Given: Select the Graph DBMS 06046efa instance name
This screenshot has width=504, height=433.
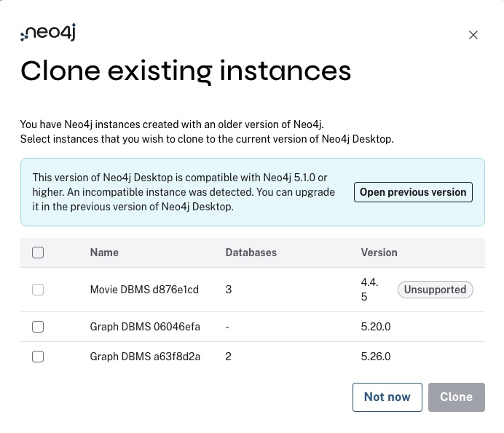Looking at the screenshot, I should point(145,327).
